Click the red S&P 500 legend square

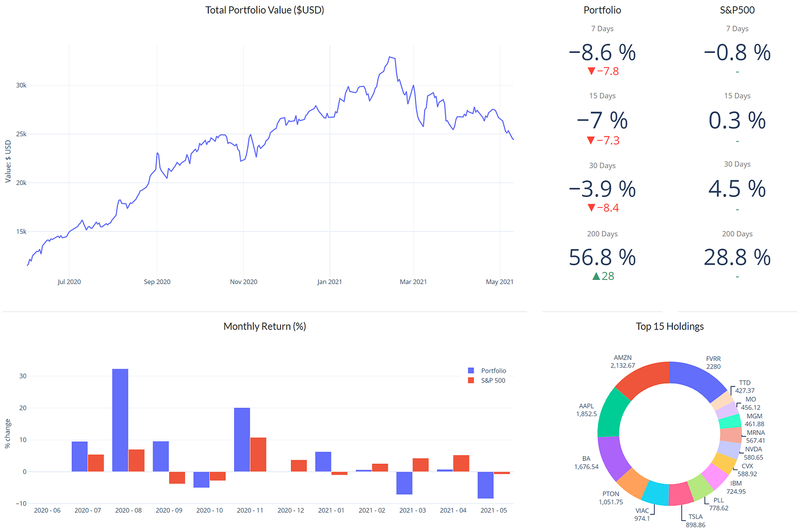[471, 381]
